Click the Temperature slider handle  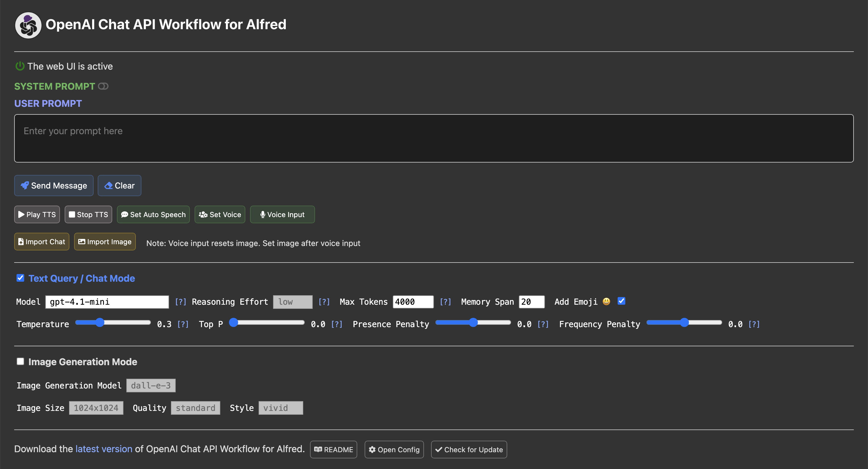click(100, 322)
